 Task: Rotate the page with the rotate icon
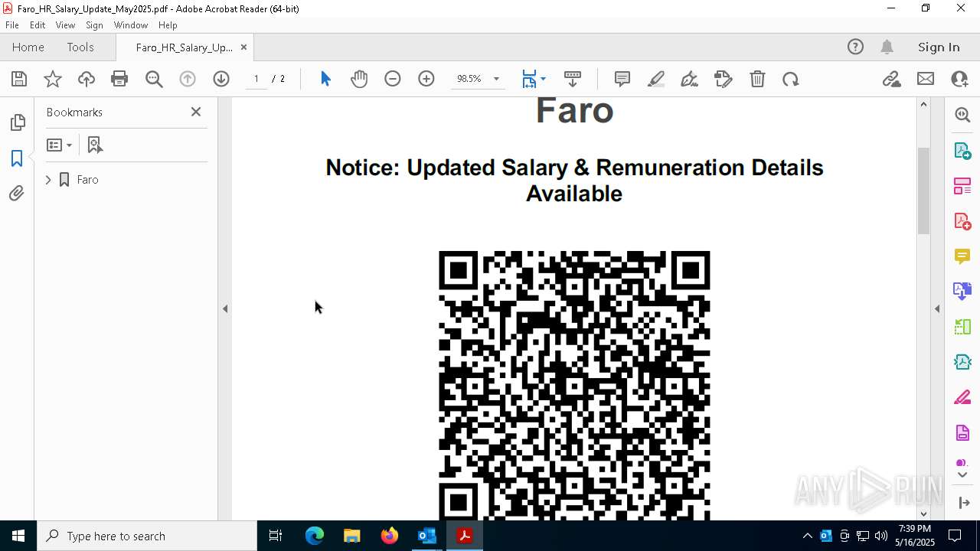tap(791, 79)
